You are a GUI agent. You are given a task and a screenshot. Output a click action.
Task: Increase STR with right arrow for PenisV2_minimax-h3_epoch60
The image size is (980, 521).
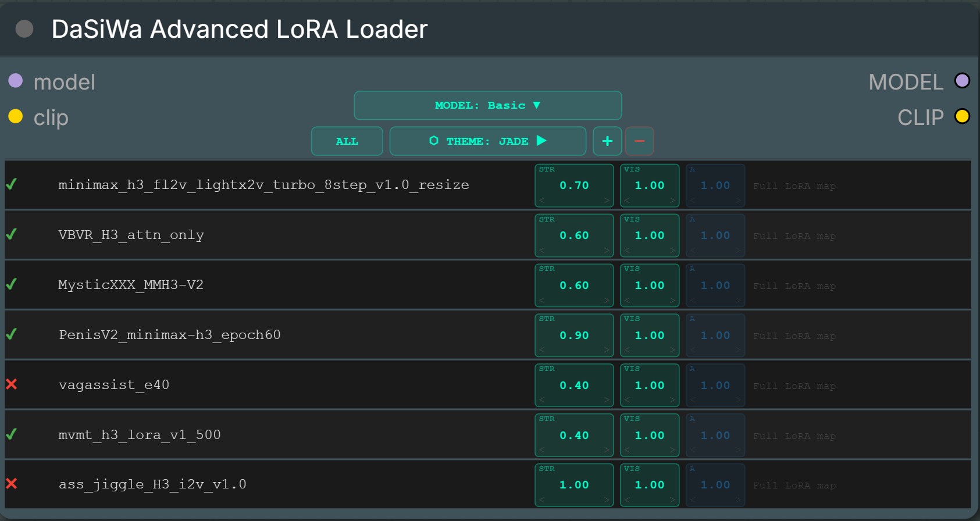606,351
